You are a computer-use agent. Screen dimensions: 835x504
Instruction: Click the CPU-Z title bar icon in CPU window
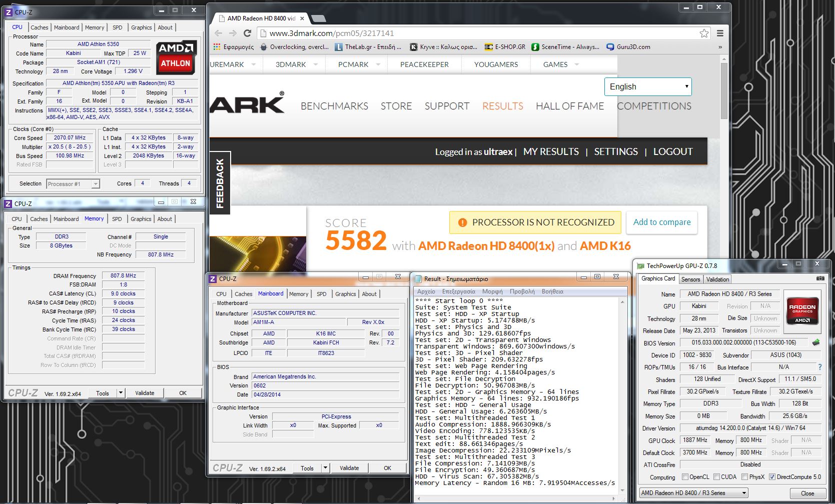[x=9, y=12]
